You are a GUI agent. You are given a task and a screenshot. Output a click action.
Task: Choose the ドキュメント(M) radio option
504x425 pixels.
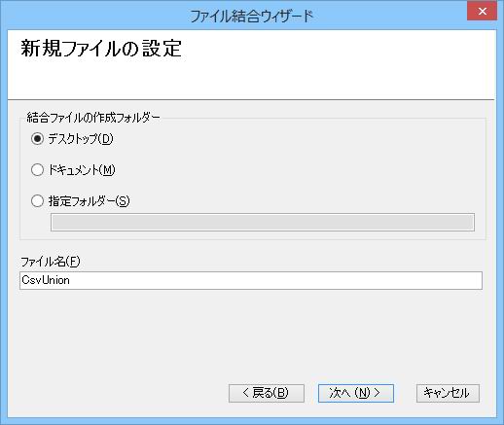point(37,170)
